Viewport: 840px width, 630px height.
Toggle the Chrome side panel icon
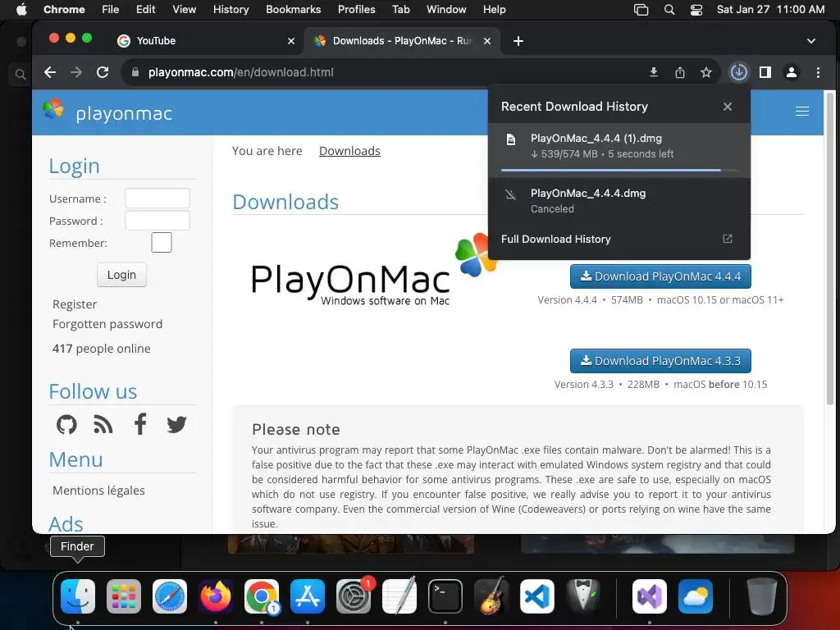coord(765,72)
